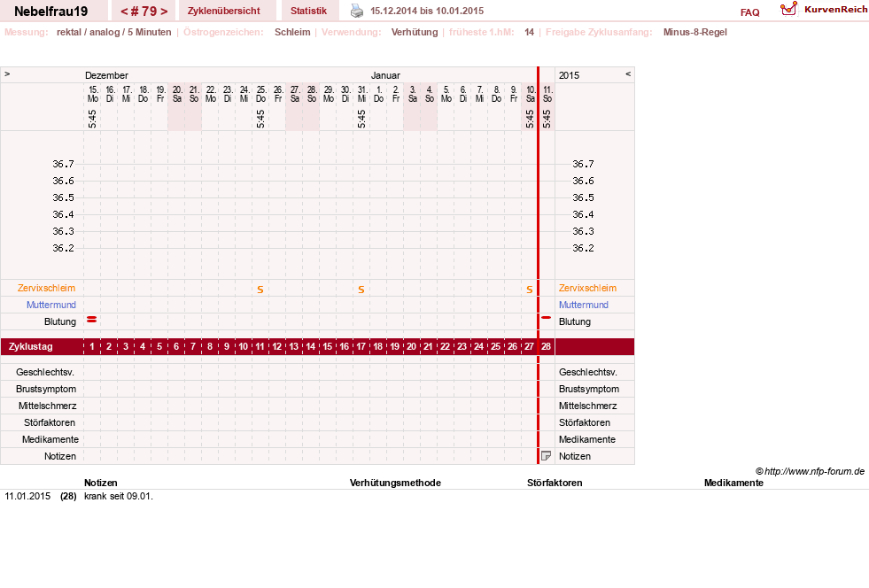Click the left Notizen row label
The width and height of the screenshot is (869, 588).
tap(60, 456)
